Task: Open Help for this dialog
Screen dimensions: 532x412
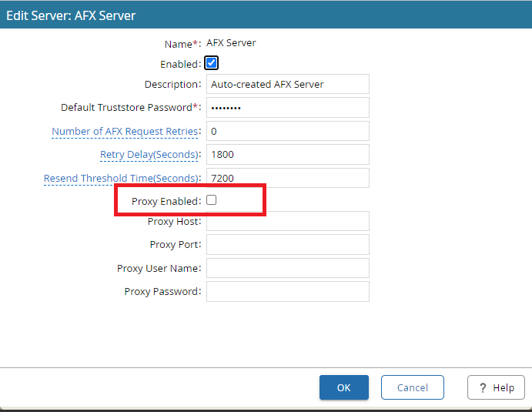Action: pos(496,387)
